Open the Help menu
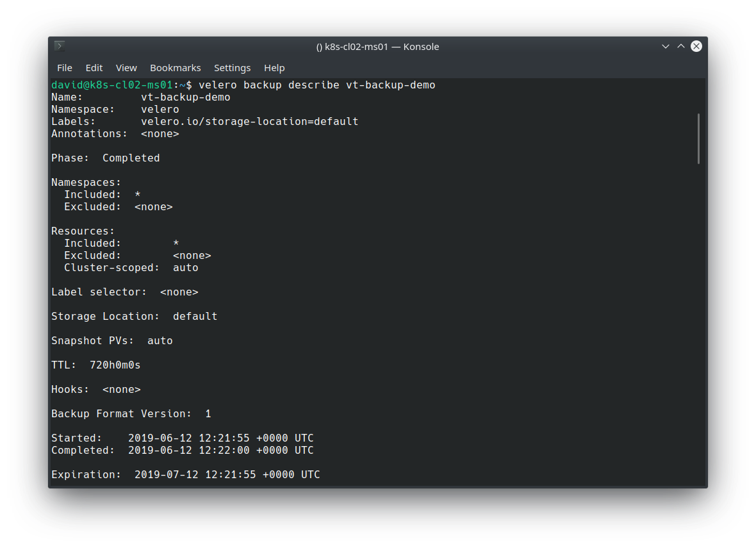Screen dimensions: 756x548 tap(274, 68)
